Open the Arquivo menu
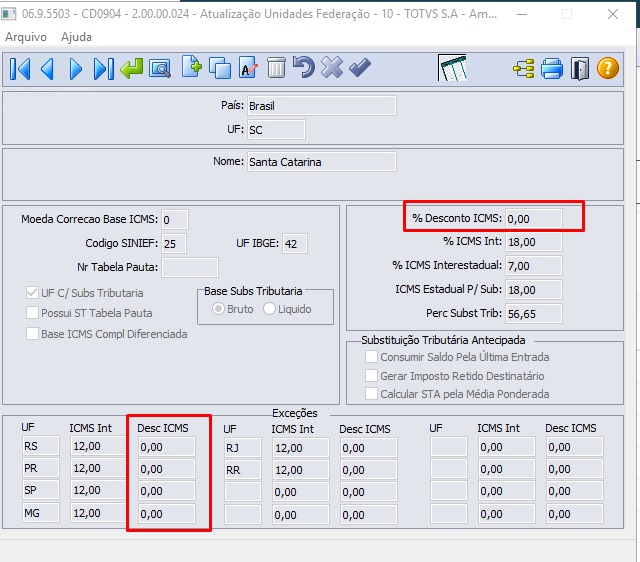Screen dimensions: 640x562 [x=26, y=37]
